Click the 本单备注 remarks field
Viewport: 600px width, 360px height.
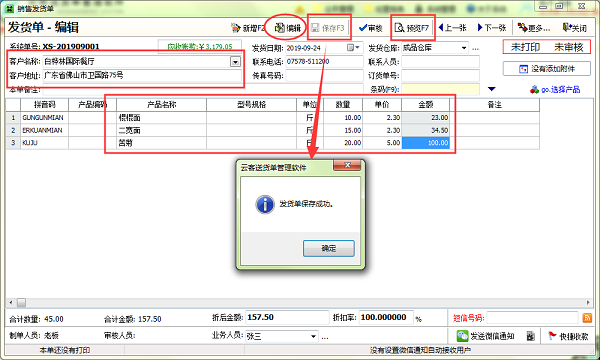point(203,90)
